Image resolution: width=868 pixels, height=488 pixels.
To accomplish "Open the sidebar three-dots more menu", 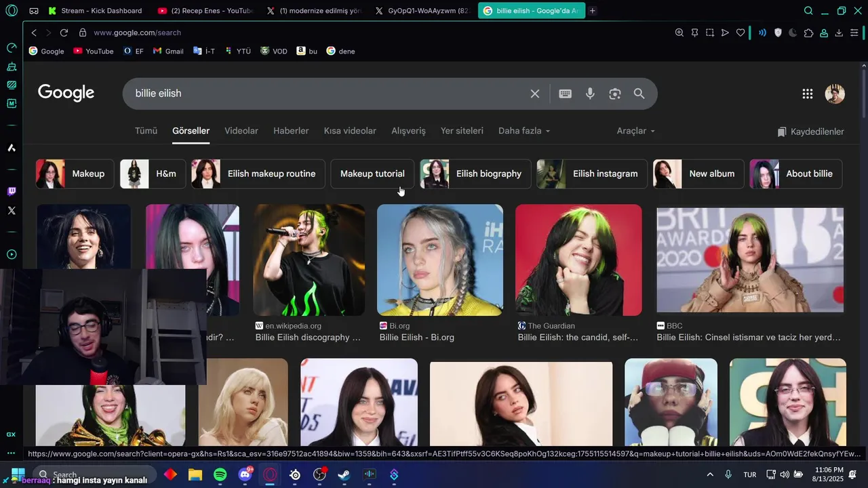I will (12, 453).
